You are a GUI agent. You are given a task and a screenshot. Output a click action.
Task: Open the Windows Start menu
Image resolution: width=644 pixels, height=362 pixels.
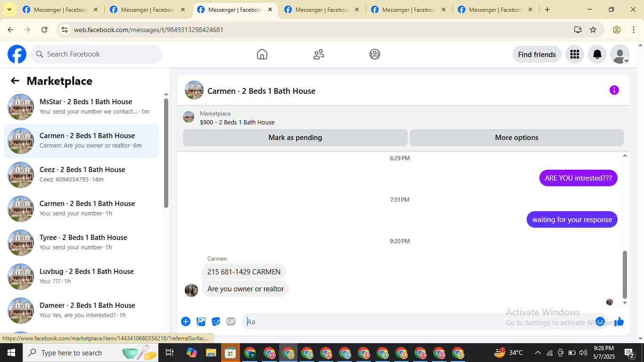point(11,353)
